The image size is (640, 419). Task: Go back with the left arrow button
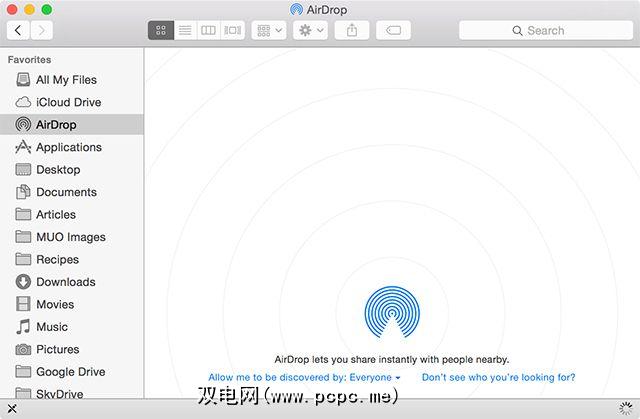point(18,30)
